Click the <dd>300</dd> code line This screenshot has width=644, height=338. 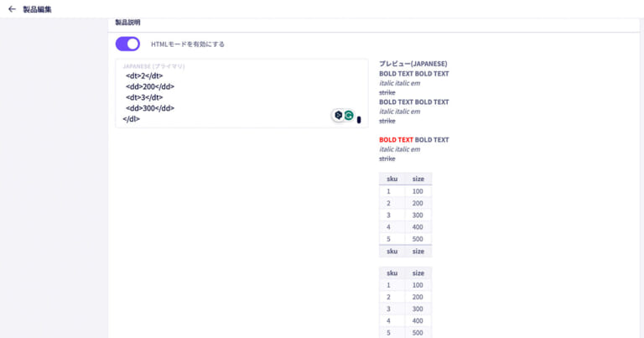click(149, 108)
